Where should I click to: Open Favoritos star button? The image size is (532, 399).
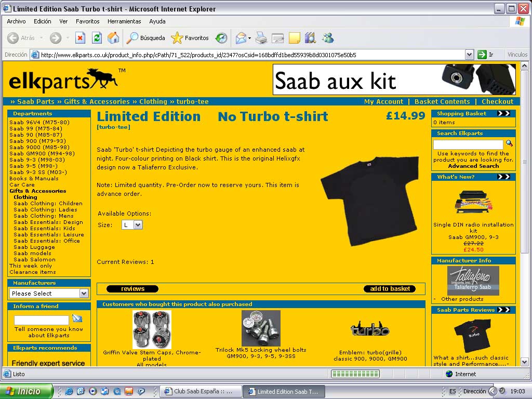pos(190,38)
